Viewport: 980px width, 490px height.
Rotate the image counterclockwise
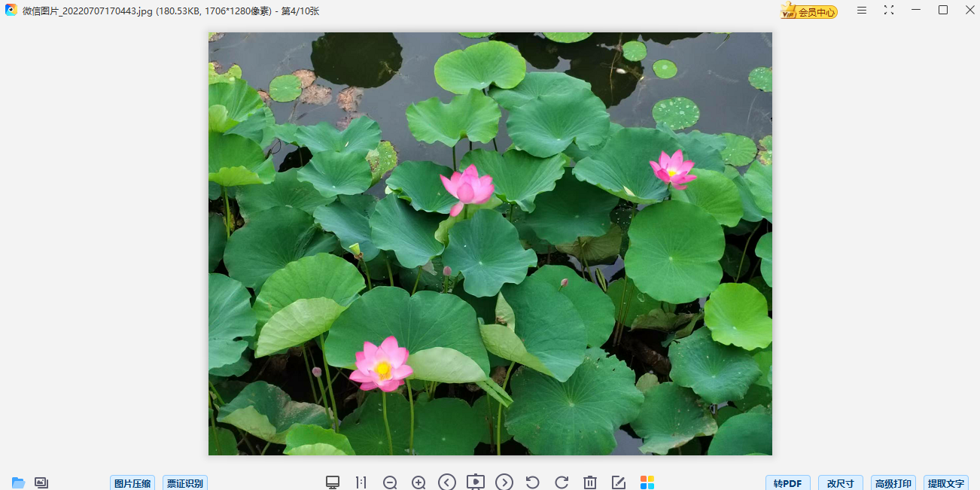tap(533, 482)
